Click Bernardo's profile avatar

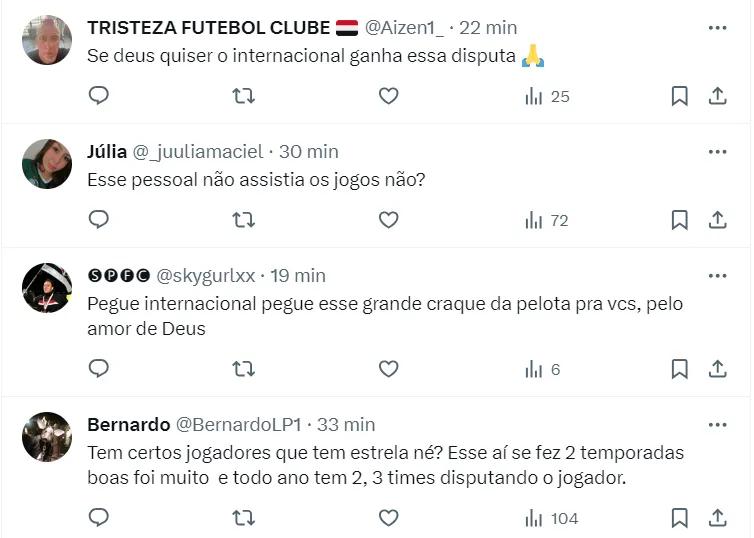(47, 437)
